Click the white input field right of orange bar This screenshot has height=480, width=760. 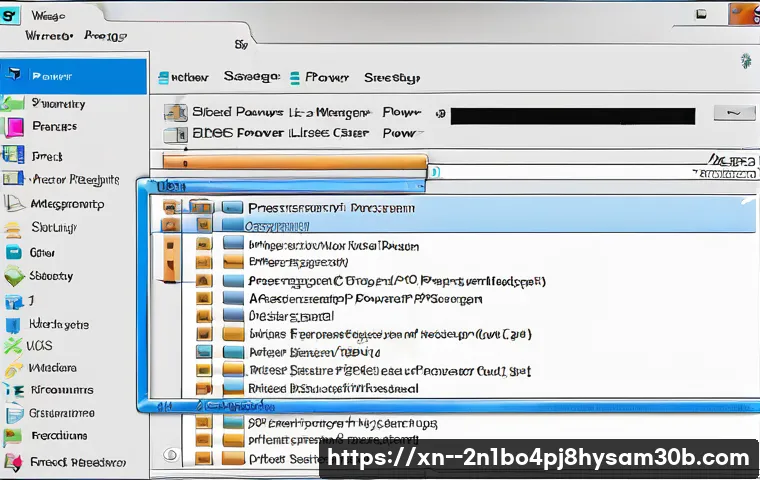592,173
